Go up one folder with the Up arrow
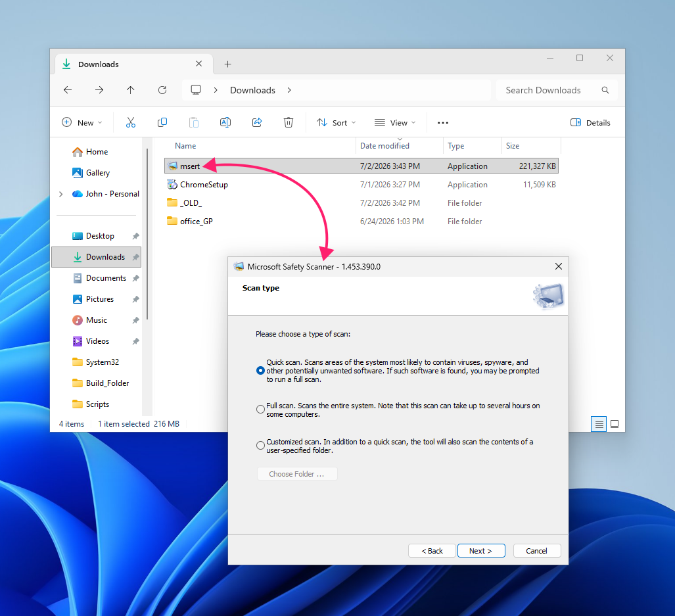 click(x=130, y=90)
